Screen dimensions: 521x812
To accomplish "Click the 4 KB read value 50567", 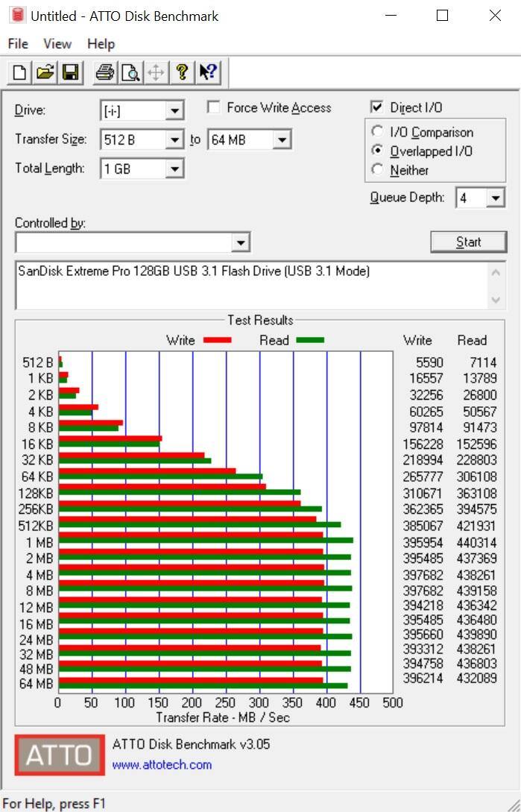I will point(479,412).
